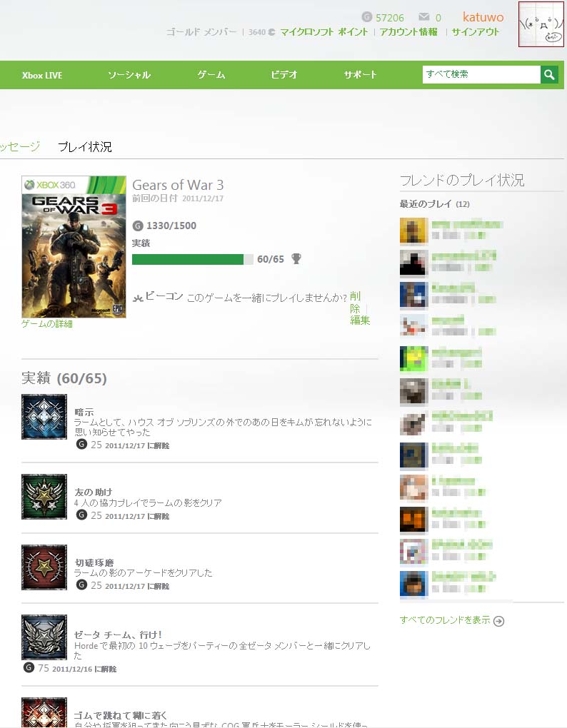Focus the すべて検索 search field

(481, 74)
